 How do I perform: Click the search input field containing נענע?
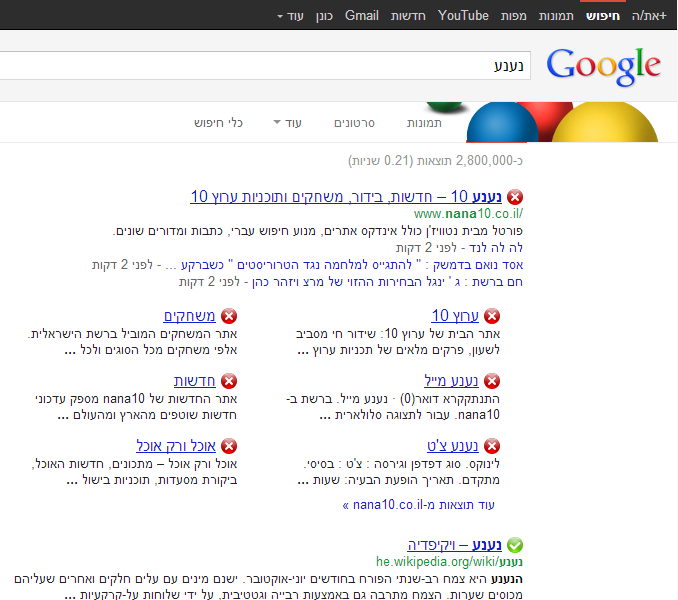265,66
